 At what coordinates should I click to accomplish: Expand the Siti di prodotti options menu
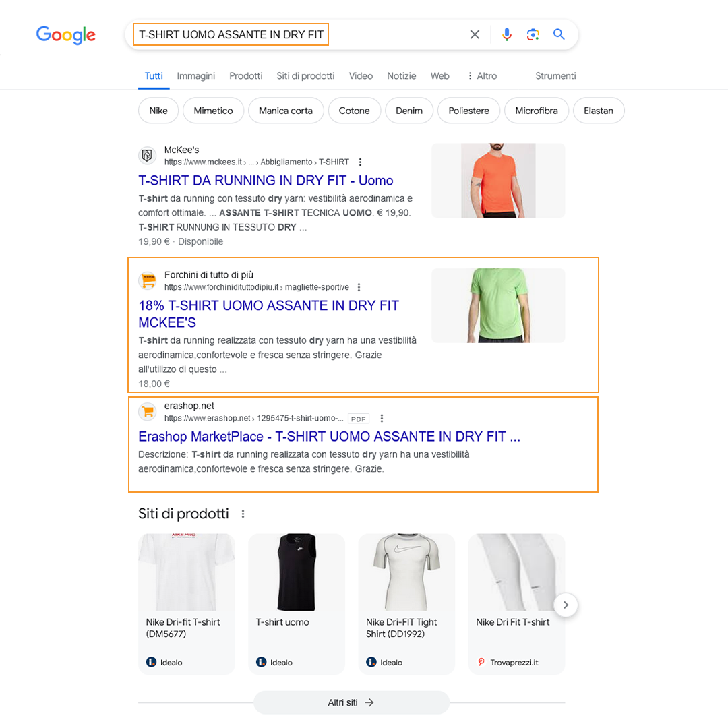coord(243,513)
